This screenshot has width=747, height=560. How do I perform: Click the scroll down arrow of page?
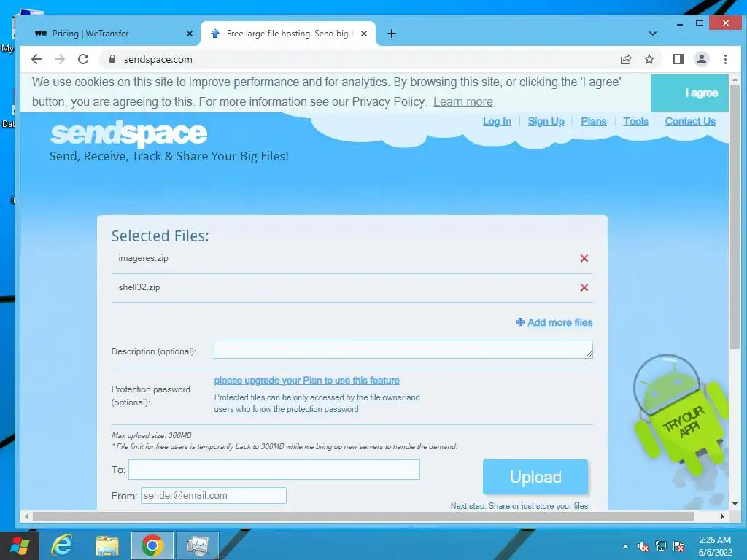[x=735, y=503]
